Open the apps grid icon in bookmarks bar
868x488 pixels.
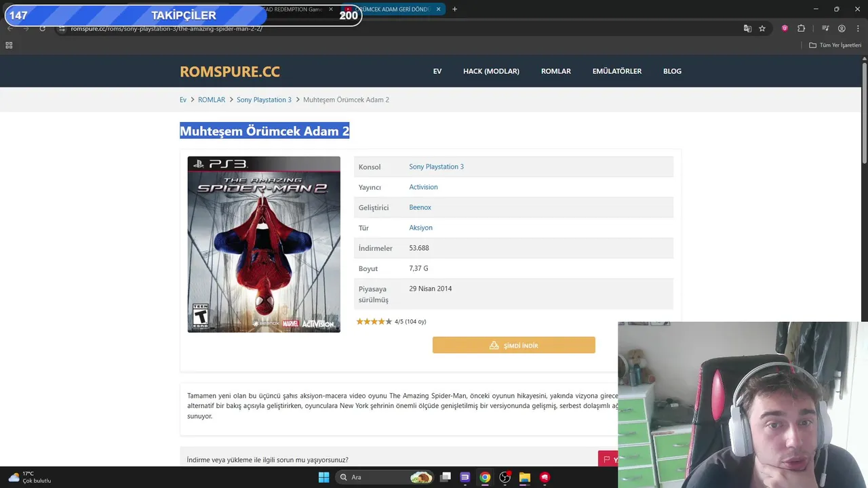[9, 45]
